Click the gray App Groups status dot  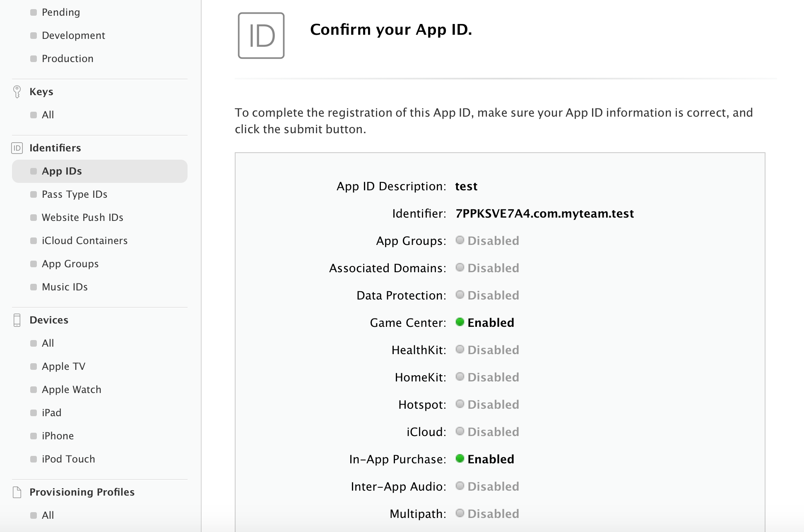coord(460,240)
